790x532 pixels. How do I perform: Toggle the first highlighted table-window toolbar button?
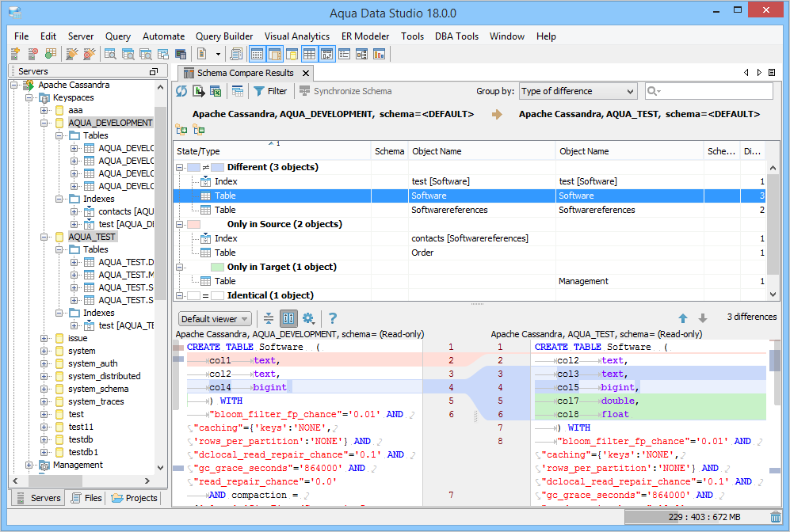tap(257, 54)
